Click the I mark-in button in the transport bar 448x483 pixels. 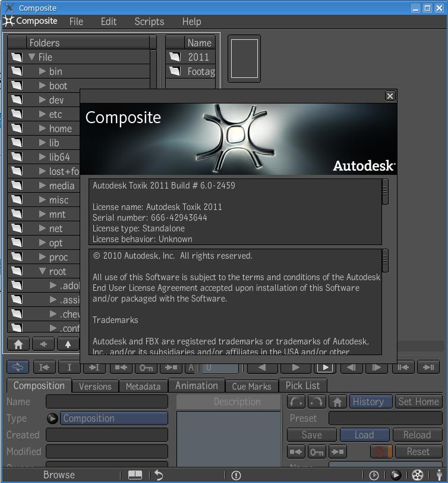coord(70,367)
